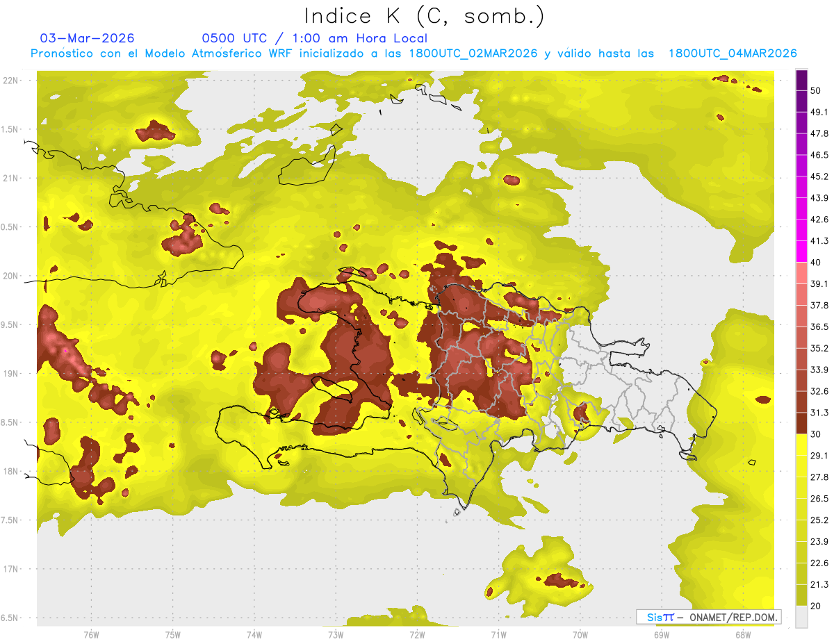Image resolution: width=834 pixels, height=644 pixels.
Task: Click the '72W' longitude axis label
Action: point(417,634)
